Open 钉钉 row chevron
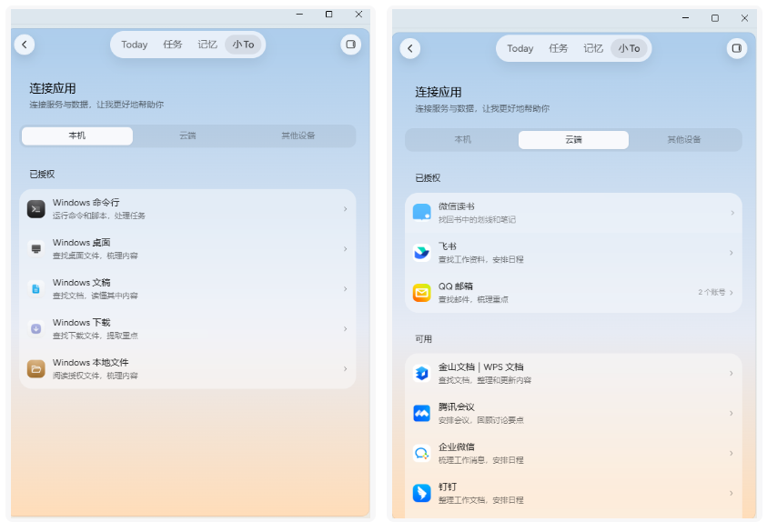Image resolution: width=767 pixels, height=532 pixels. (732, 493)
